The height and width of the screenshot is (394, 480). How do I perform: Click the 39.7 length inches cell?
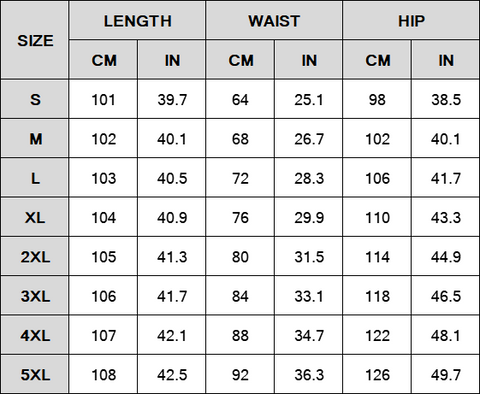coord(172,99)
